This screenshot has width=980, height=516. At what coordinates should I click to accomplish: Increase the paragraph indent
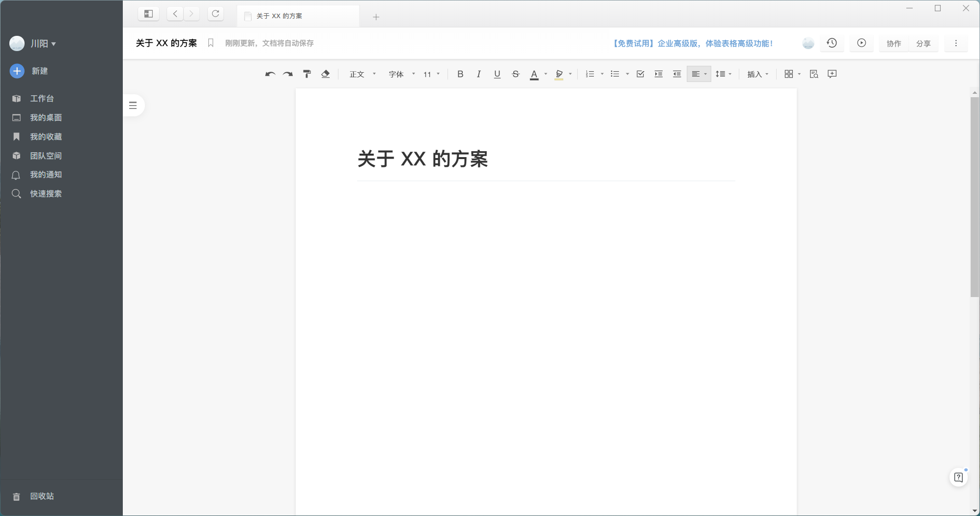[x=659, y=74]
